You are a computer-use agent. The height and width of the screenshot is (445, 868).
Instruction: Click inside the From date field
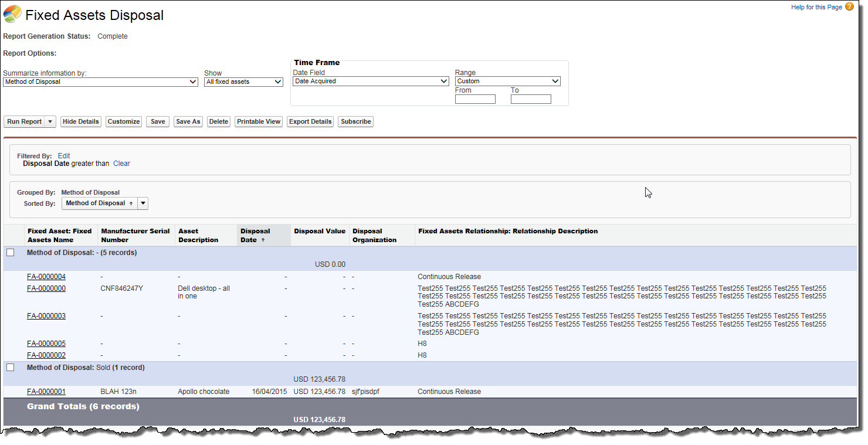[475, 98]
